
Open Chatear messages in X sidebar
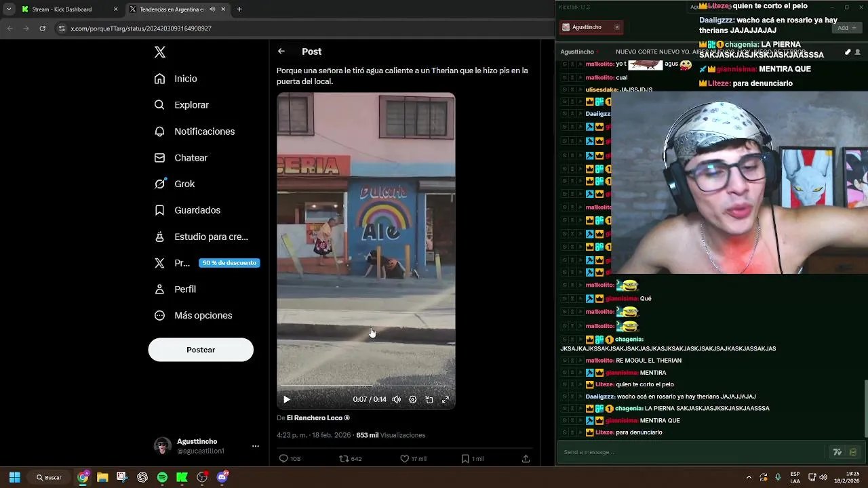click(x=180, y=157)
